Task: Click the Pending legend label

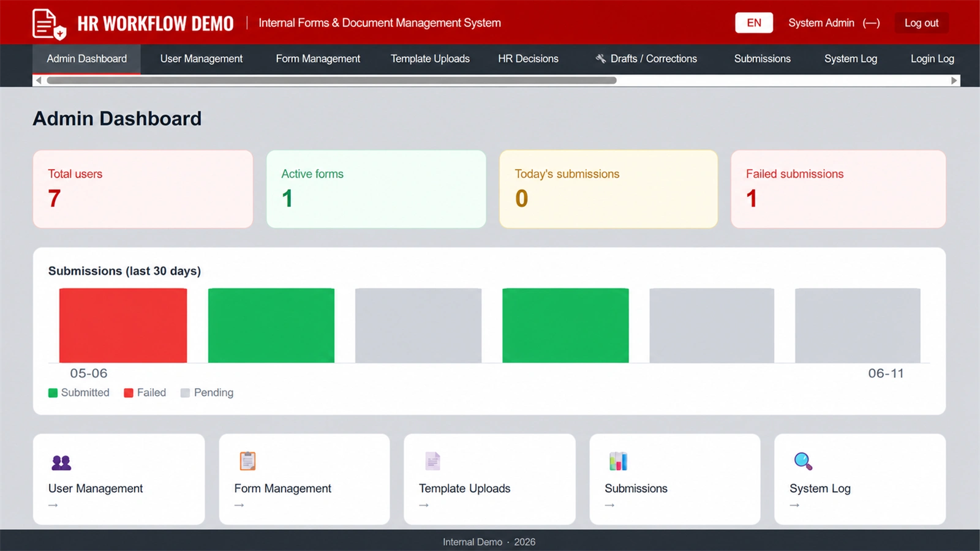Action: point(214,392)
